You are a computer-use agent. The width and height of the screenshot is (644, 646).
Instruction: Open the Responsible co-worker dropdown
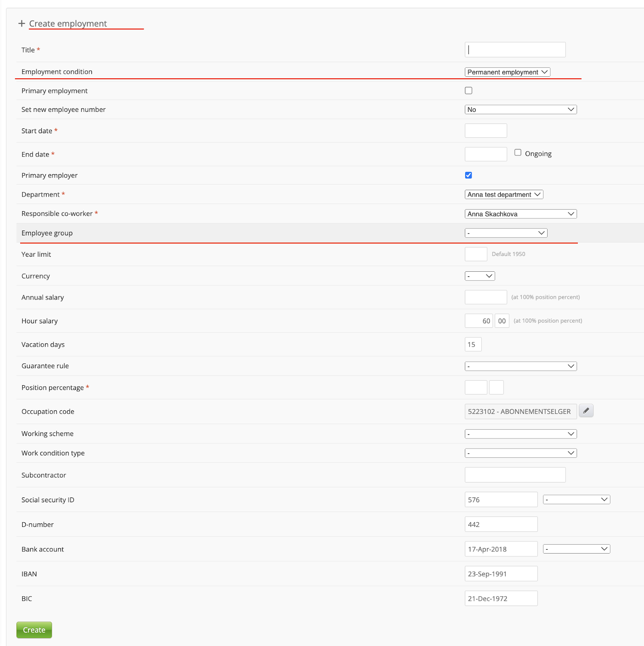(521, 214)
